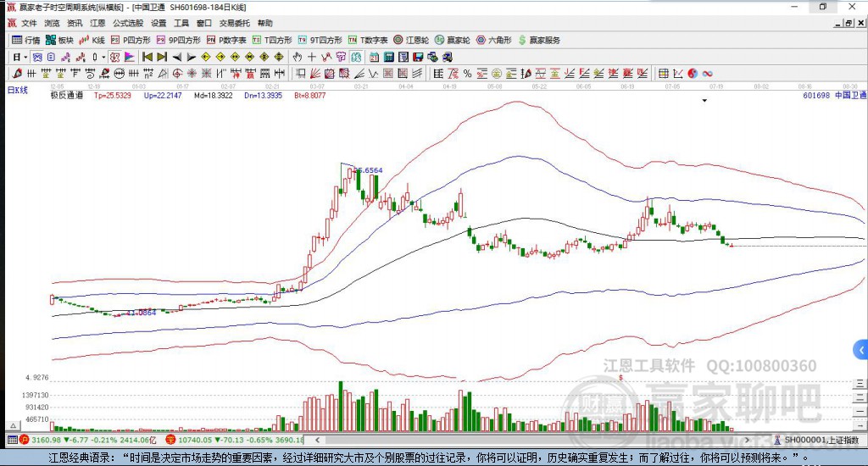The width and height of the screenshot is (868, 466).
Task: Open the 9P四方形 tool
Action: click(x=178, y=40)
